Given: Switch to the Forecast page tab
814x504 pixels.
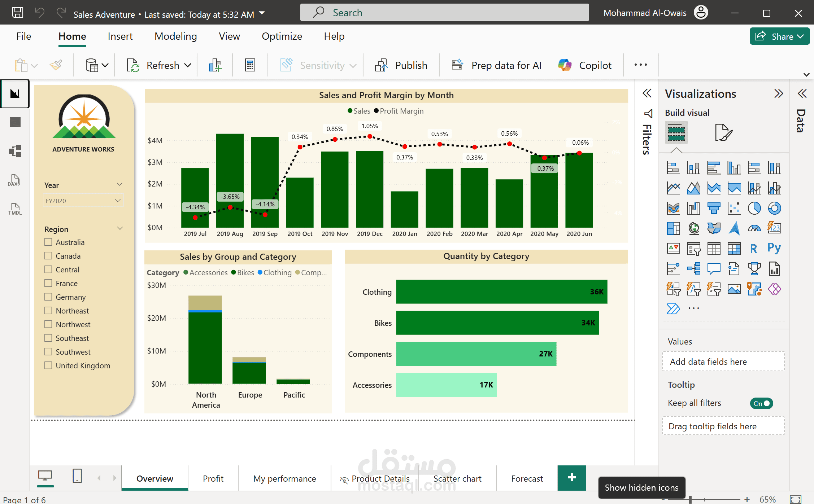Looking at the screenshot, I should [527, 478].
